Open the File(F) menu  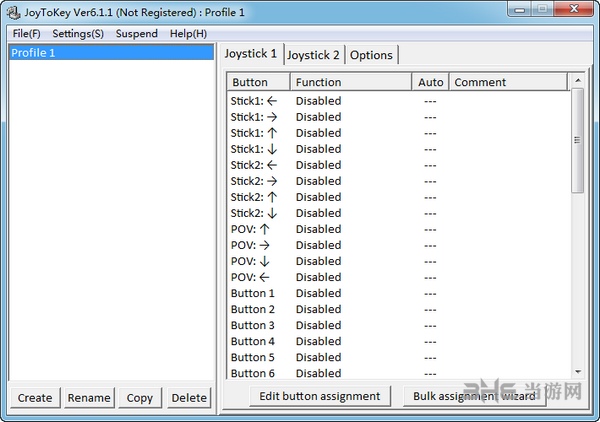[x=26, y=34]
